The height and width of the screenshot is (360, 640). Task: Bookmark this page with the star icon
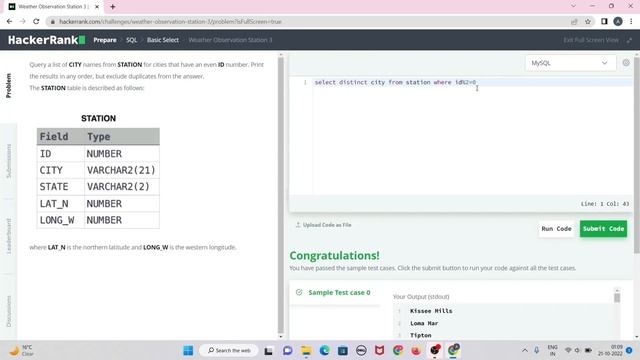tap(588, 22)
